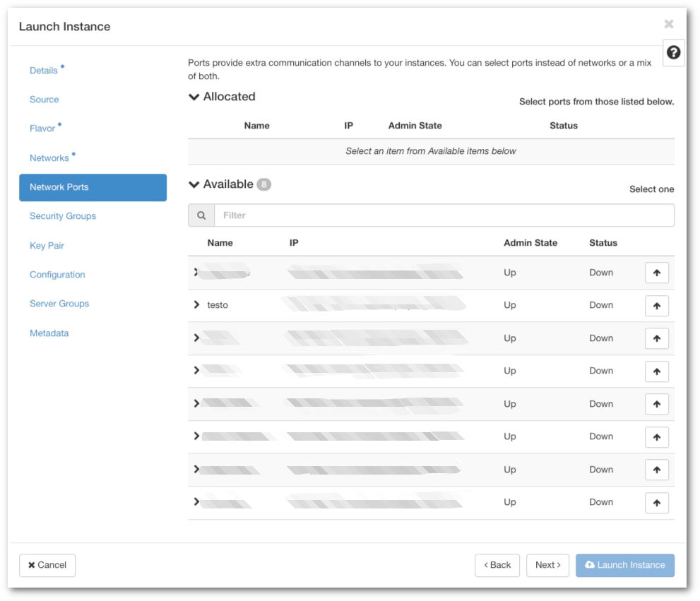Click the up arrow on the fifth port row
This screenshot has width=700, height=601.
coord(656,404)
